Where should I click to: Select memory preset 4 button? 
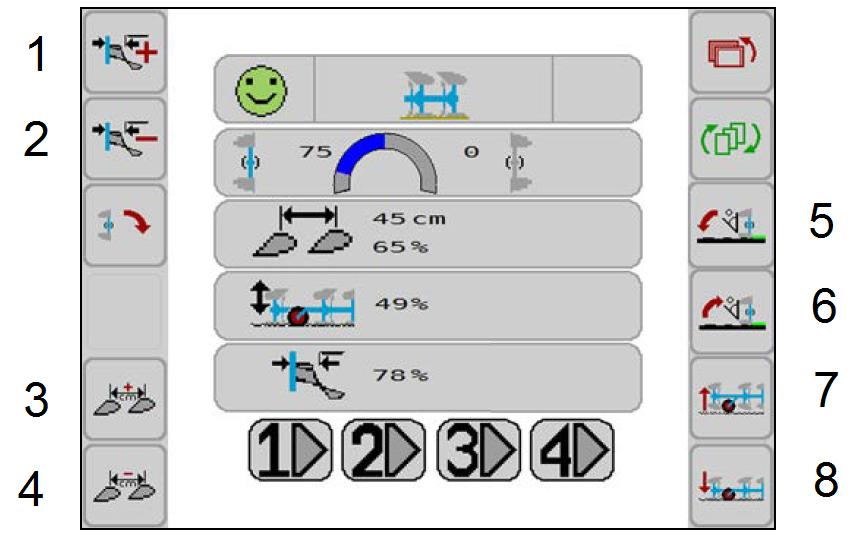click(572, 450)
